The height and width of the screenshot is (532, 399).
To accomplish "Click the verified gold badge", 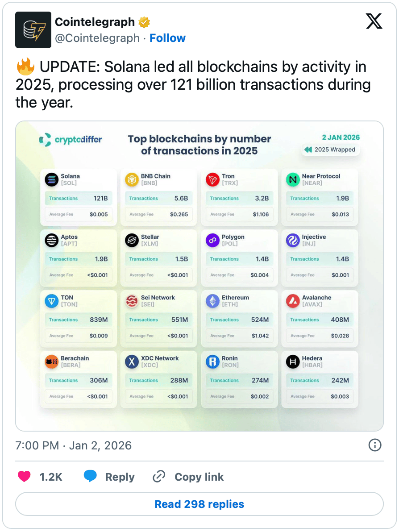I will tap(144, 22).
